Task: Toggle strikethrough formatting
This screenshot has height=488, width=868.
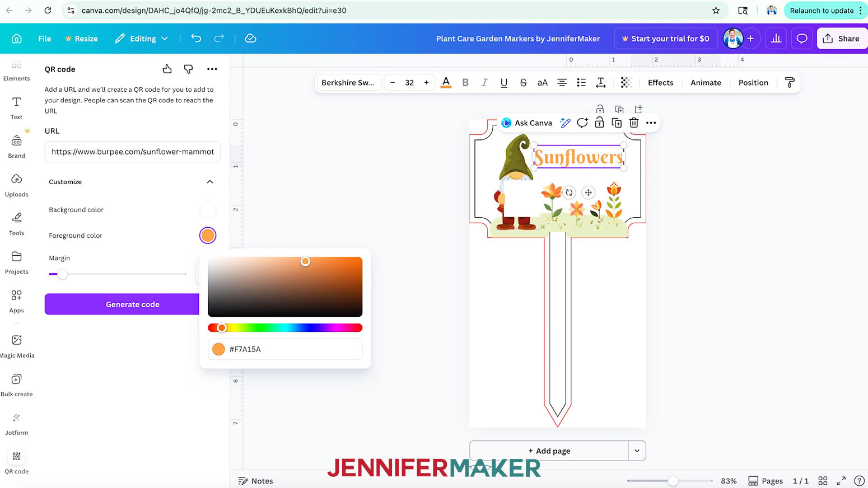Action: point(523,82)
